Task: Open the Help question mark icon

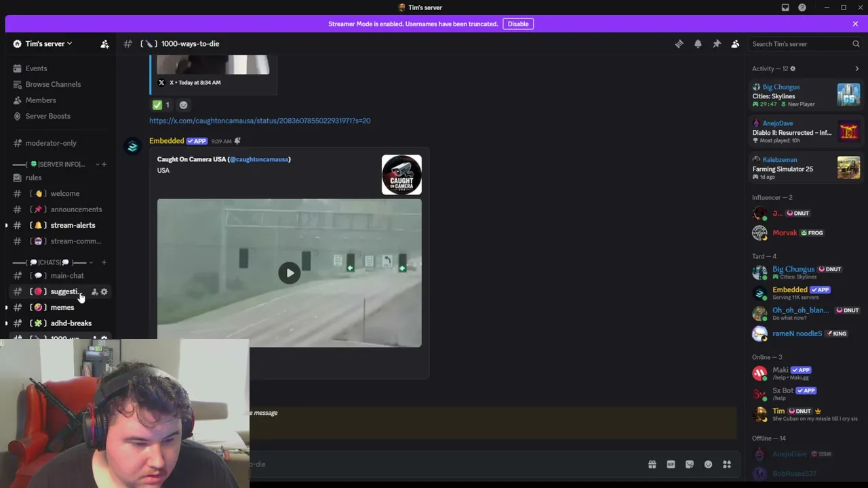Action: (802, 7)
